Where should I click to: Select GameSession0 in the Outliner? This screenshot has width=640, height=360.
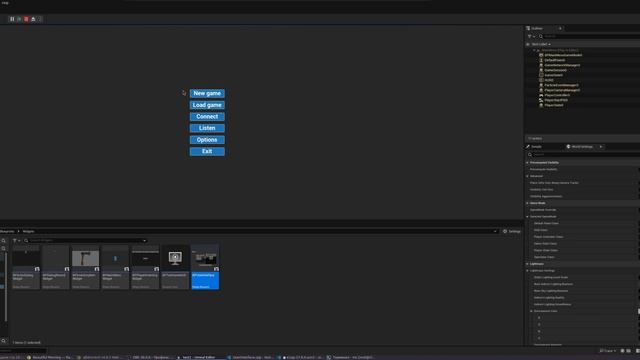click(x=555, y=70)
